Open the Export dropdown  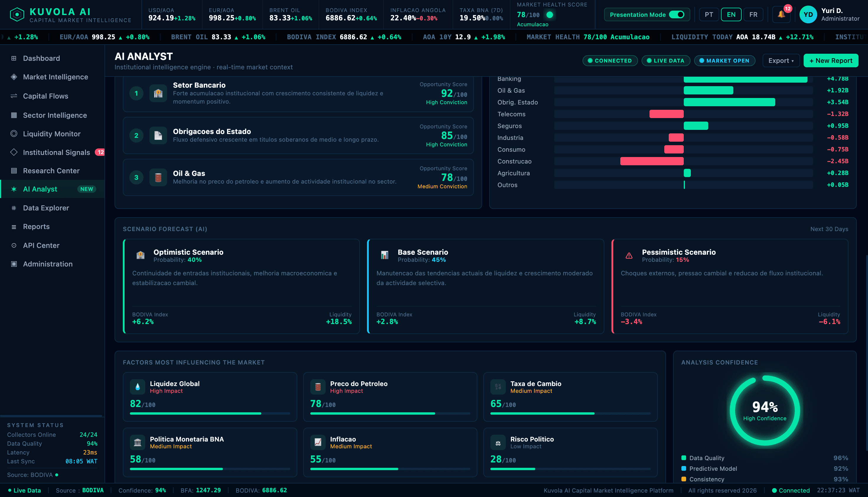[x=781, y=61]
